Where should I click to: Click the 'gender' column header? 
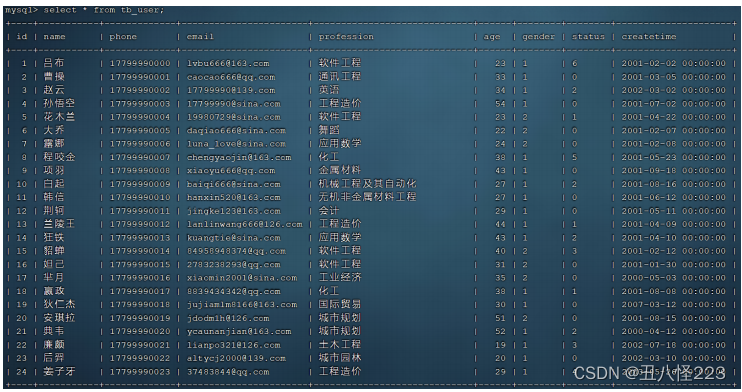pos(538,36)
